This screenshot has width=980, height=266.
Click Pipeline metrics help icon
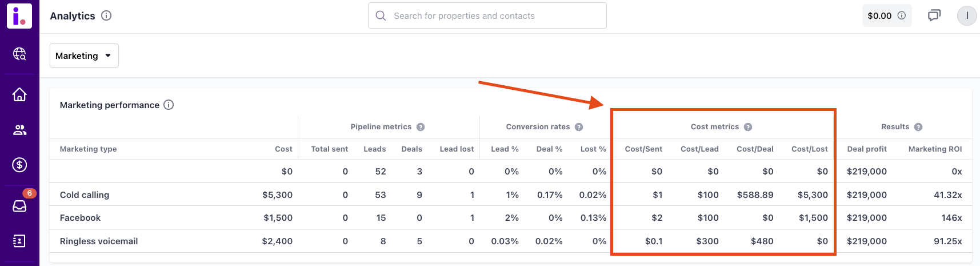pyautogui.click(x=421, y=127)
